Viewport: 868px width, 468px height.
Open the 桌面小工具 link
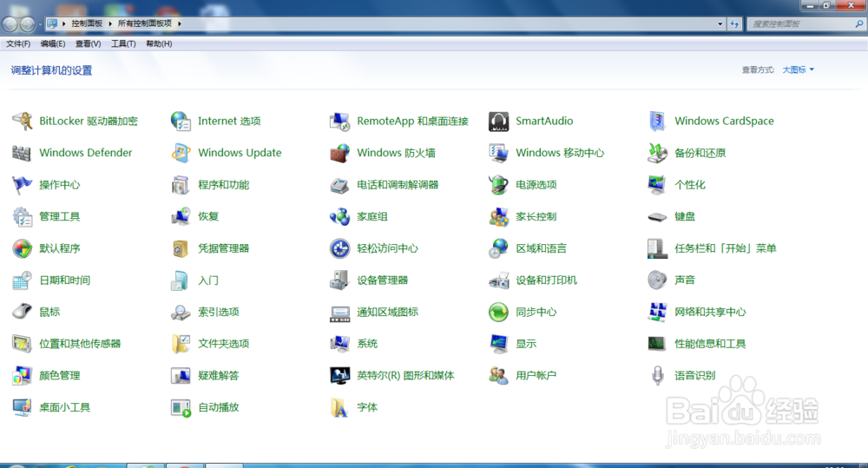(65, 407)
